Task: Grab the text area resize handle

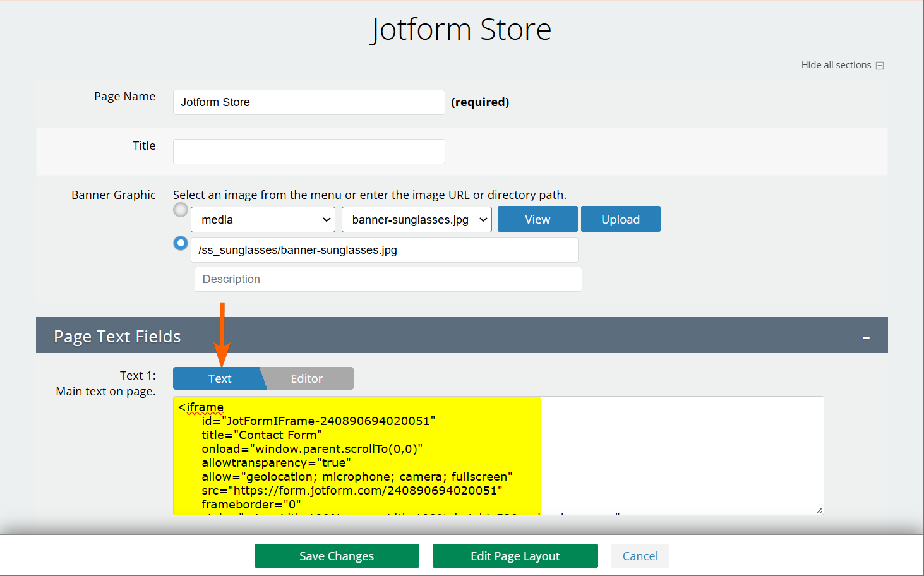Action: (819, 510)
